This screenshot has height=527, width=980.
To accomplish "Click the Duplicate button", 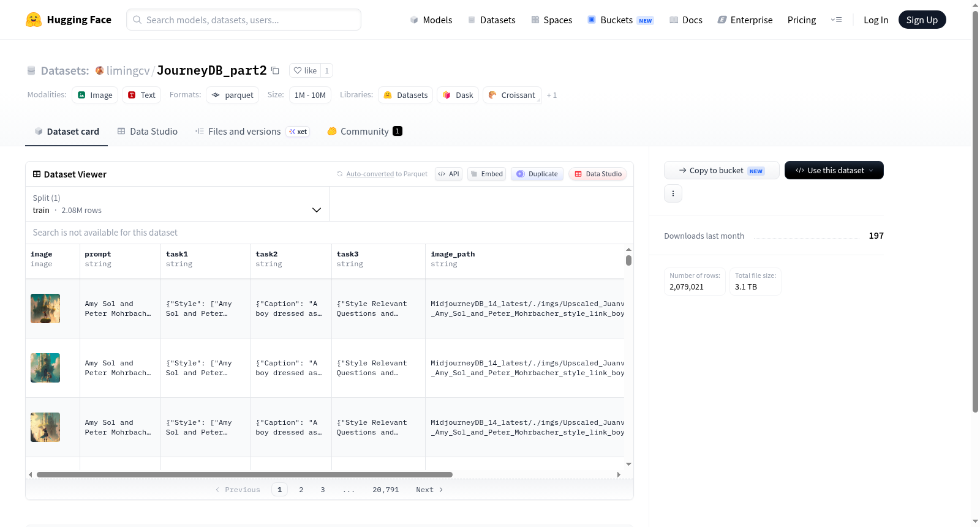I will click(537, 174).
